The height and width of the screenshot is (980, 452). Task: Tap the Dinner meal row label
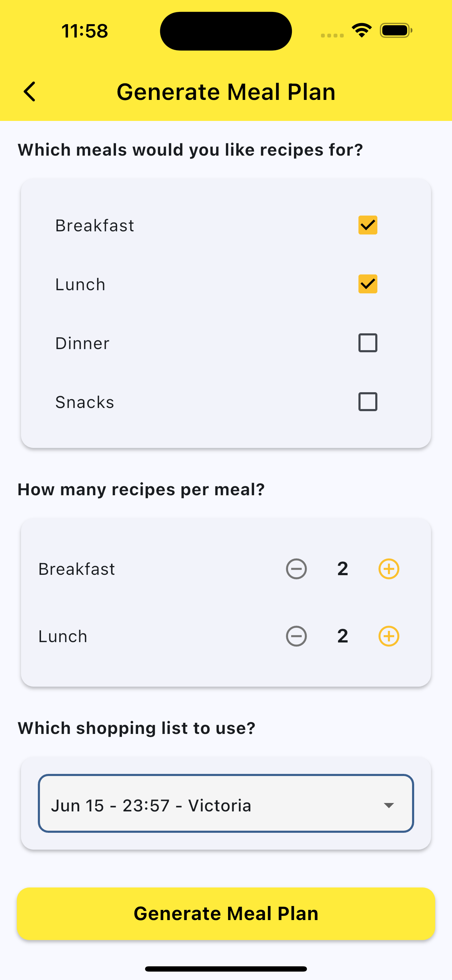(x=82, y=343)
